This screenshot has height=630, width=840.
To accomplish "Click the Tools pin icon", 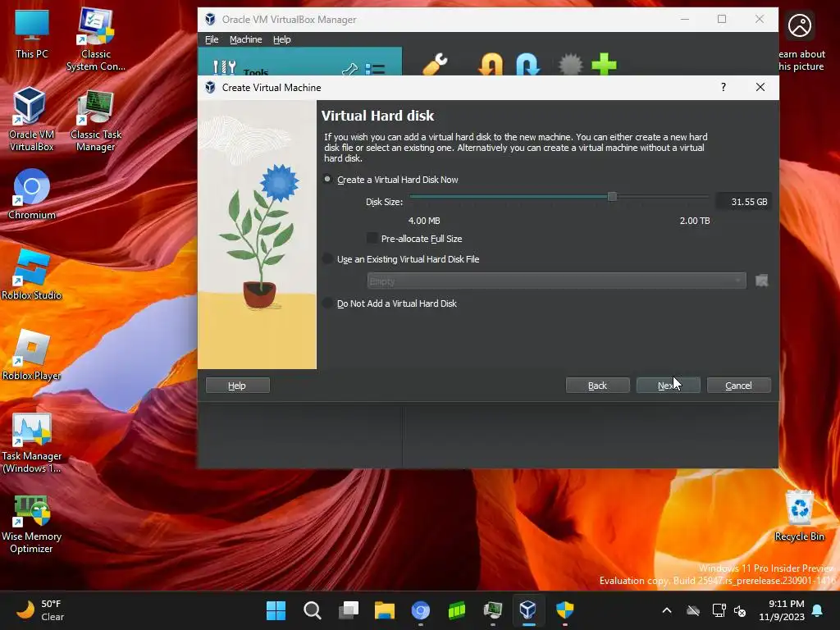I will tap(349, 69).
